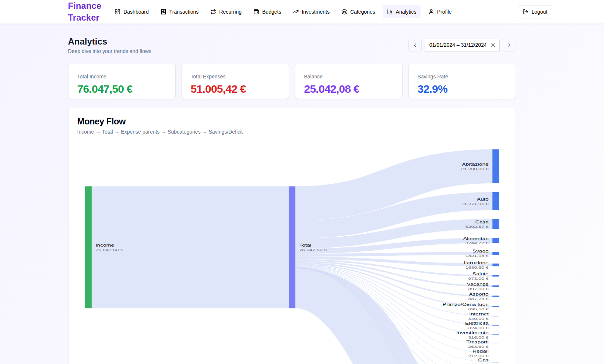Click the Vacanze label in chart

coord(478,284)
